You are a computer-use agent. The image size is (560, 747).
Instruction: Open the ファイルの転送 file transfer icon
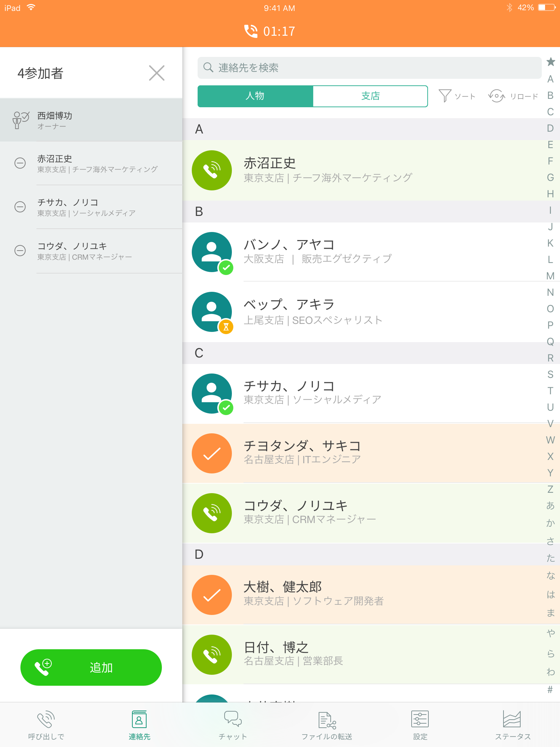pyautogui.click(x=327, y=720)
